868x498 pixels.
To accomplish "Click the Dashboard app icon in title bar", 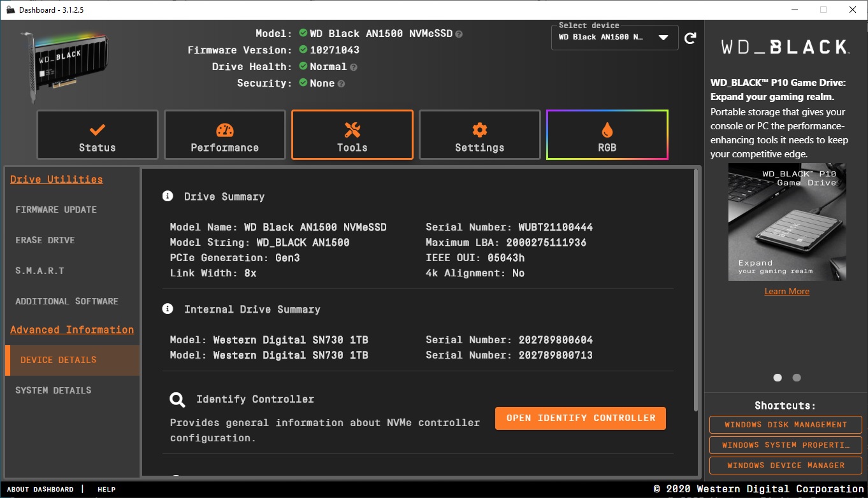I will click(x=10, y=10).
